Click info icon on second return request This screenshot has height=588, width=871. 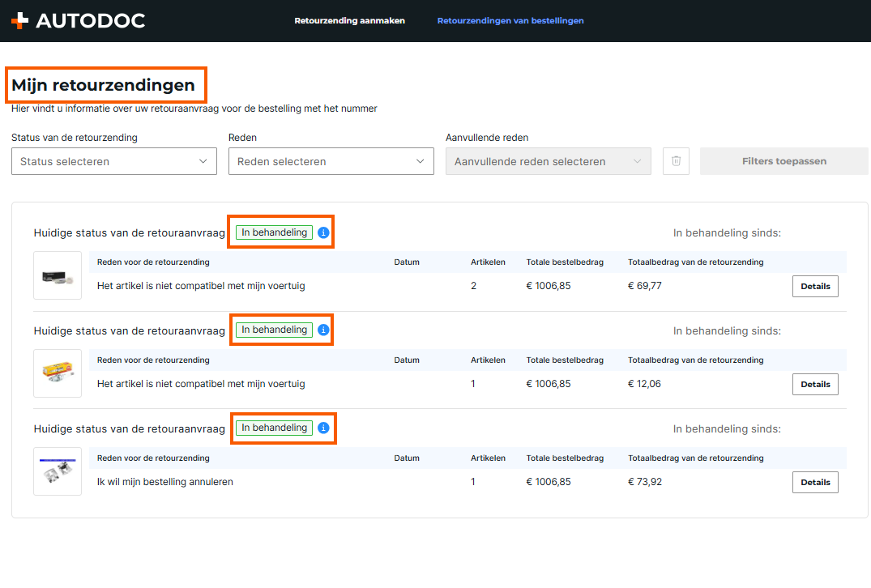click(323, 330)
